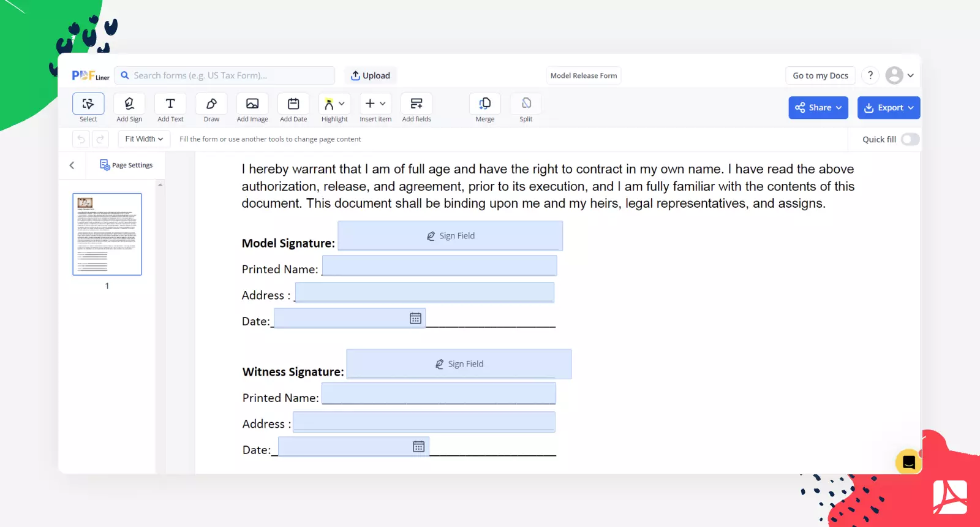
Task: Click the Model Printed Name field
Action: pos(439,265)
